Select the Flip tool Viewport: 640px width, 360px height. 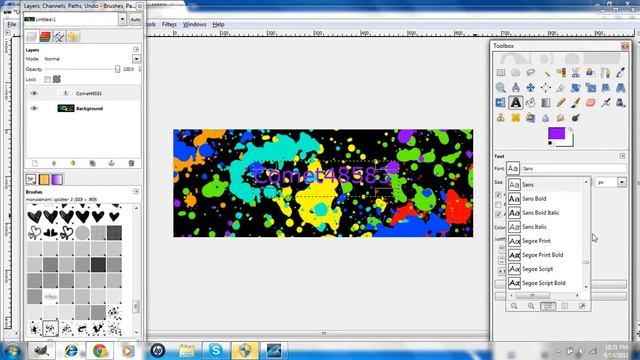click(501, 102)
